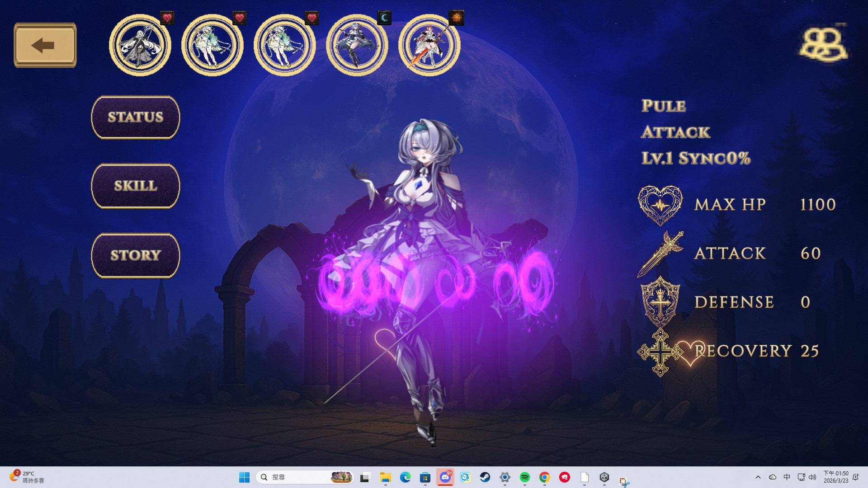Open the Windows Start menu
This screenshot has width=868, height=488.
click(x=244, y=477)
